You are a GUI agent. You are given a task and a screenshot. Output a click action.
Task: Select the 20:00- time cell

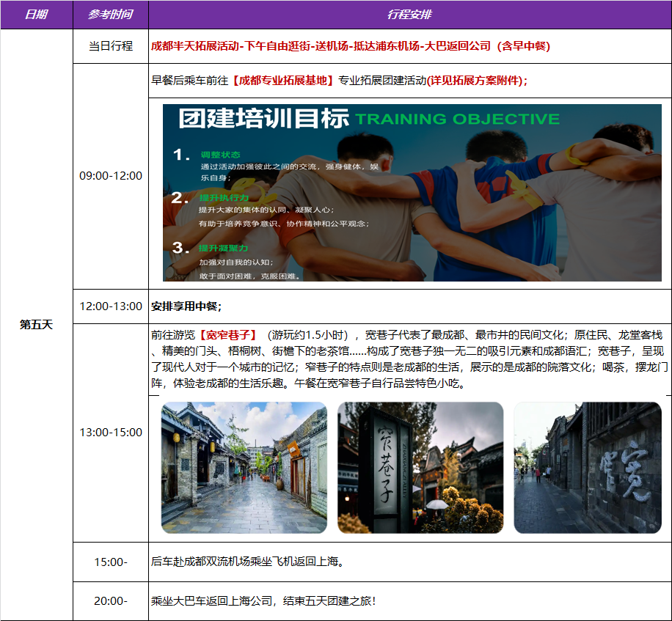110,601
